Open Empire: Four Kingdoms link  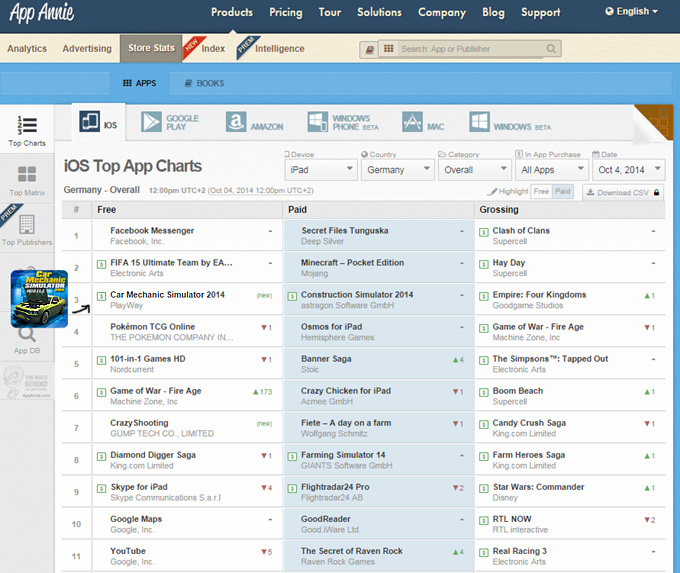click(x=539, y=295)
